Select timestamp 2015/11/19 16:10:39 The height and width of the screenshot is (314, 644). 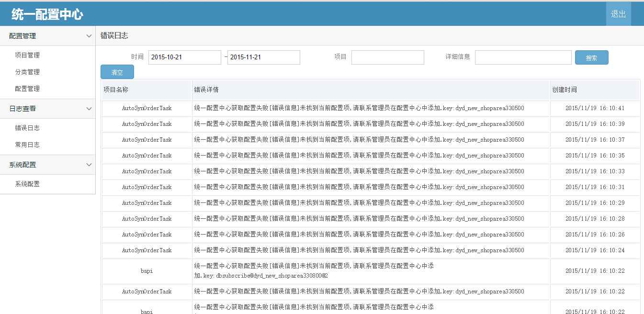click(595, 124)
